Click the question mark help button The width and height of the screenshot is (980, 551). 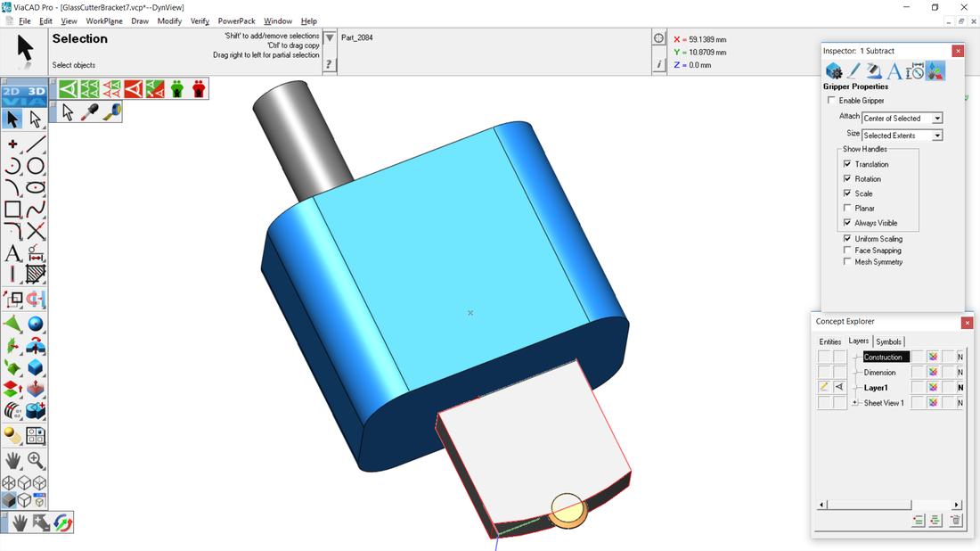point(329,64)
